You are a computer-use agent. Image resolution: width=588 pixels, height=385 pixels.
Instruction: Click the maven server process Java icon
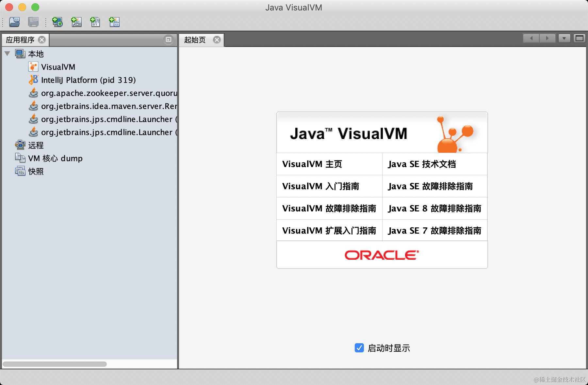33,106
